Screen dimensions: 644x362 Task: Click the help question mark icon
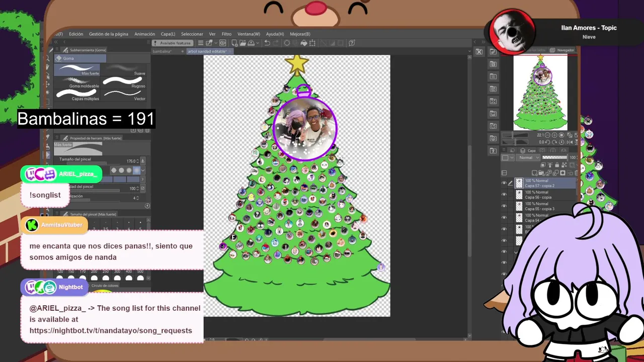pyautogui.click(x=352, y=43)
